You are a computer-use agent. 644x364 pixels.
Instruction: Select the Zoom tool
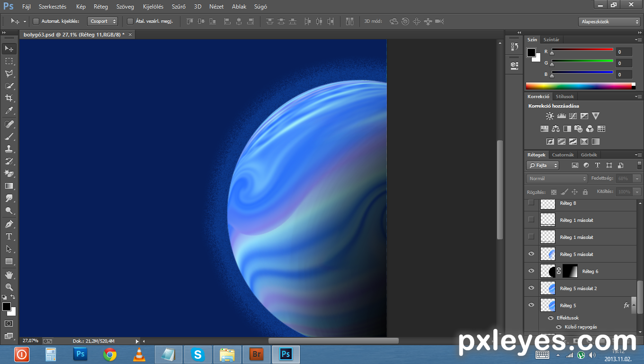click(x=9, y=287)
